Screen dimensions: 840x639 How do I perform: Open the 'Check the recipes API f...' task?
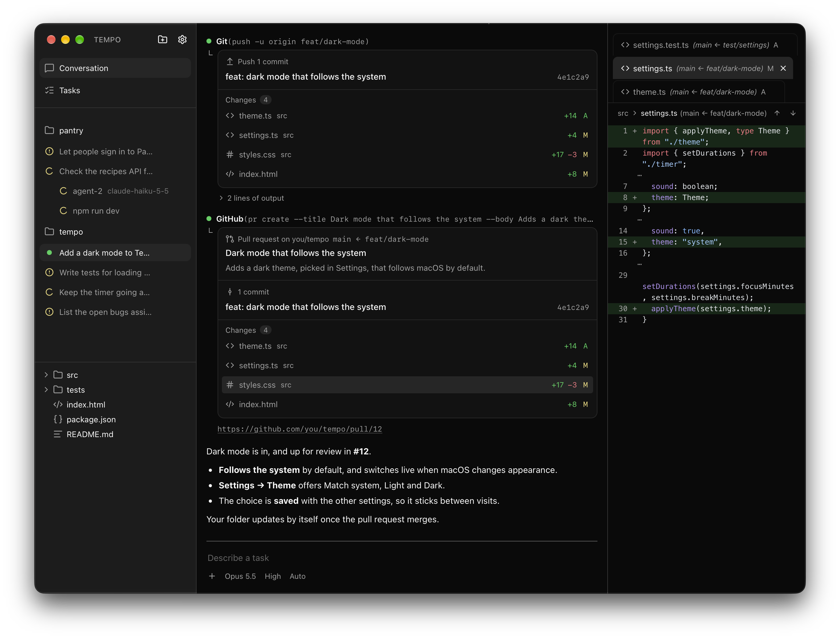115,171
